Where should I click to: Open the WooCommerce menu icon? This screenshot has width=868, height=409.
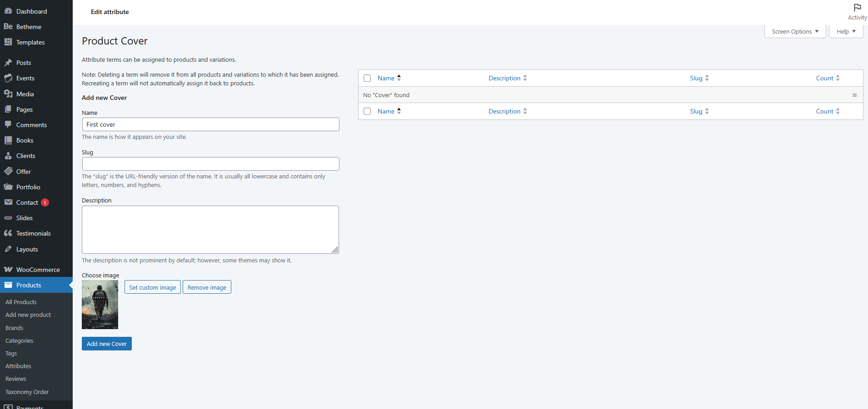(8, 270)
